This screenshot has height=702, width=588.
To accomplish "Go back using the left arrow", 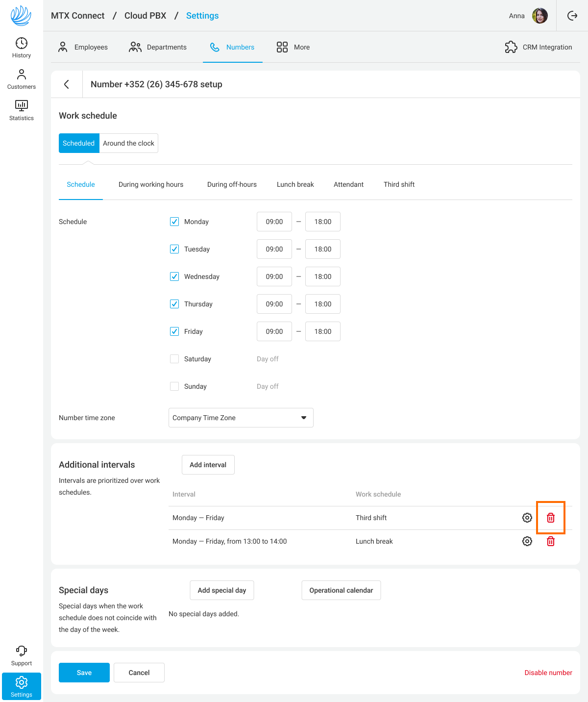I will [x=67, y=84].
